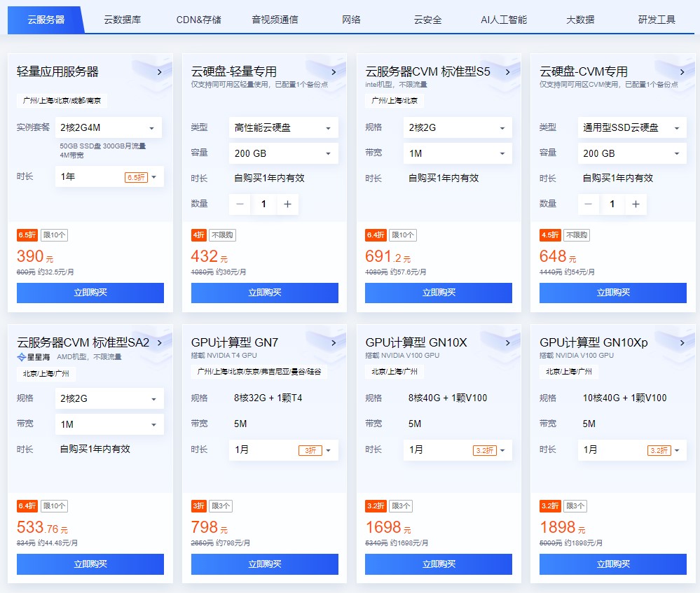The image size is (700, 593).
Task: Click the 云服务器CVM 标准型S5 title
Action: tap(427, 72)
